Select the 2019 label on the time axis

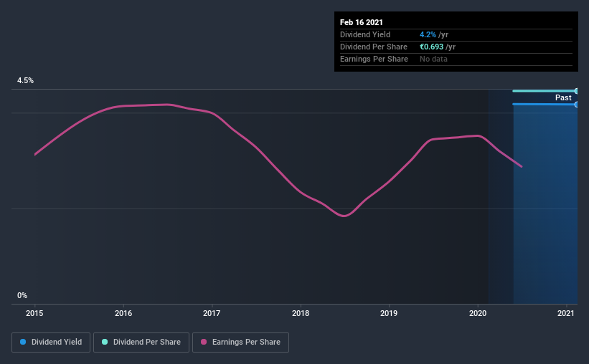pos(389,313)
